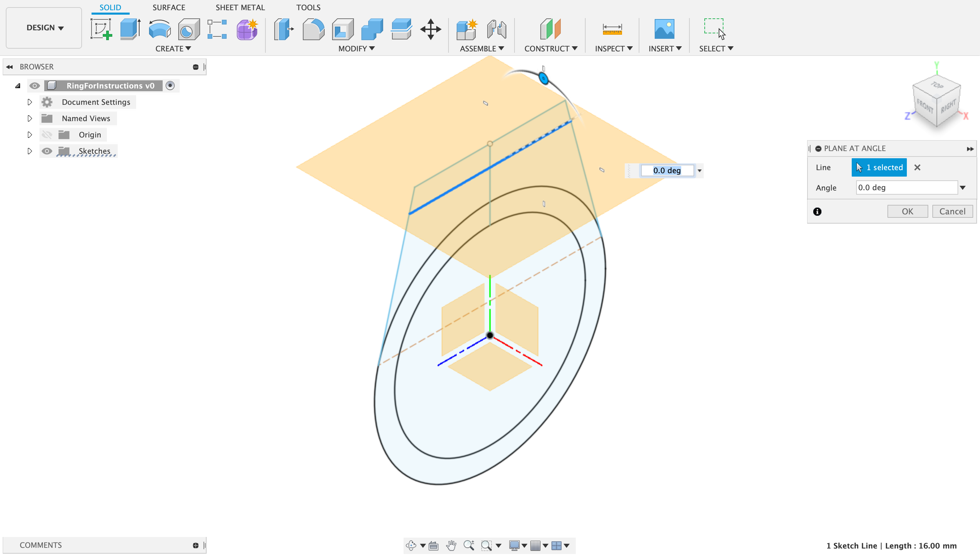Open the CONSTRUCT dropdown menu
This screenshot has height=556, width=980.
point(550,49)
